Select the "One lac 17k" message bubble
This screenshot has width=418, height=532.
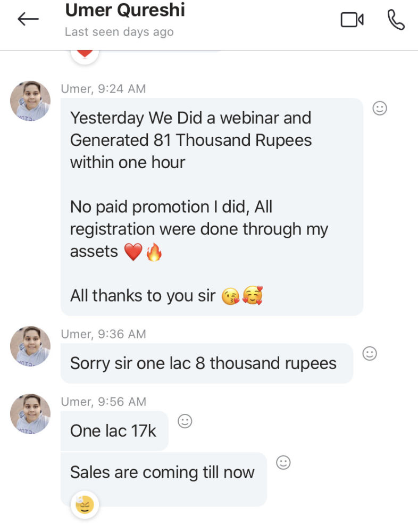[114, 431]
